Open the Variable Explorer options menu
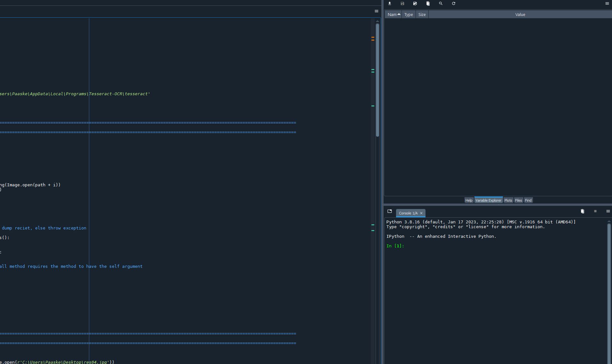612x364 pixels. click(607, 4)
